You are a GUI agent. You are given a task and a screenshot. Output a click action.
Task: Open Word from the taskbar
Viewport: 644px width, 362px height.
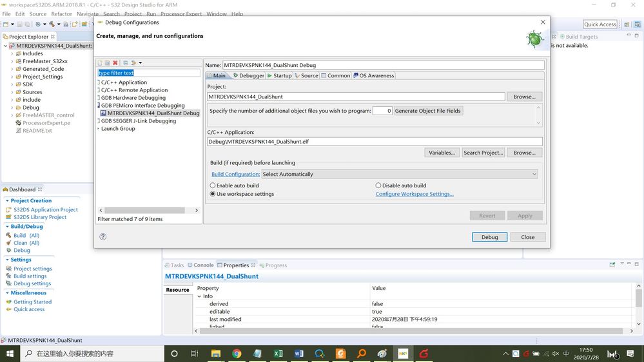(298, 354)
